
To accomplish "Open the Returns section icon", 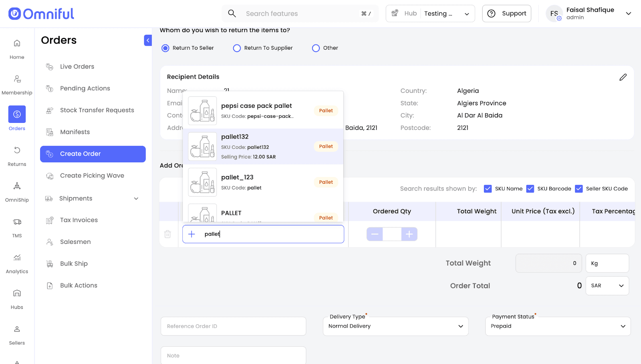I will coord(17,151).
